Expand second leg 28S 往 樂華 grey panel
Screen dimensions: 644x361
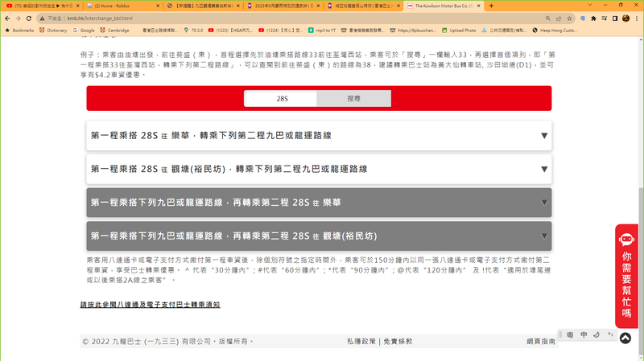tap(319, 203)
